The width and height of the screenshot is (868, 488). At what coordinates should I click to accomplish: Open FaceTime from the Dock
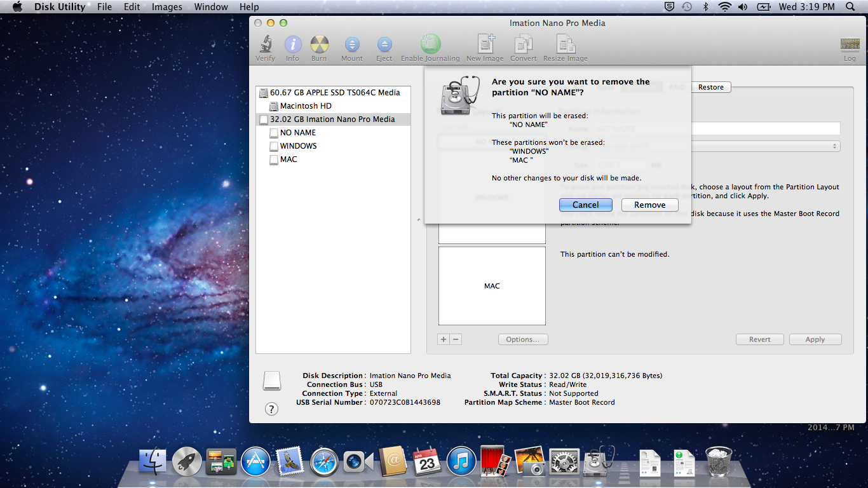(x=358, y=462)
